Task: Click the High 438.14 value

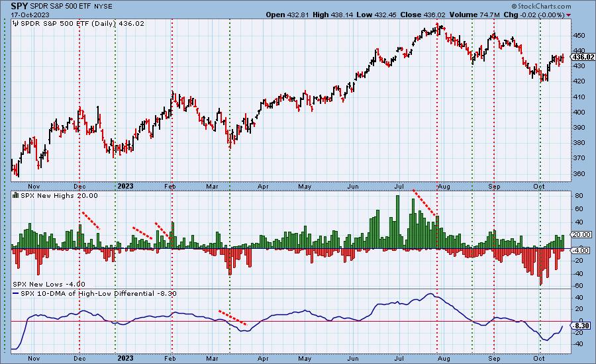Action: [333, 15]
